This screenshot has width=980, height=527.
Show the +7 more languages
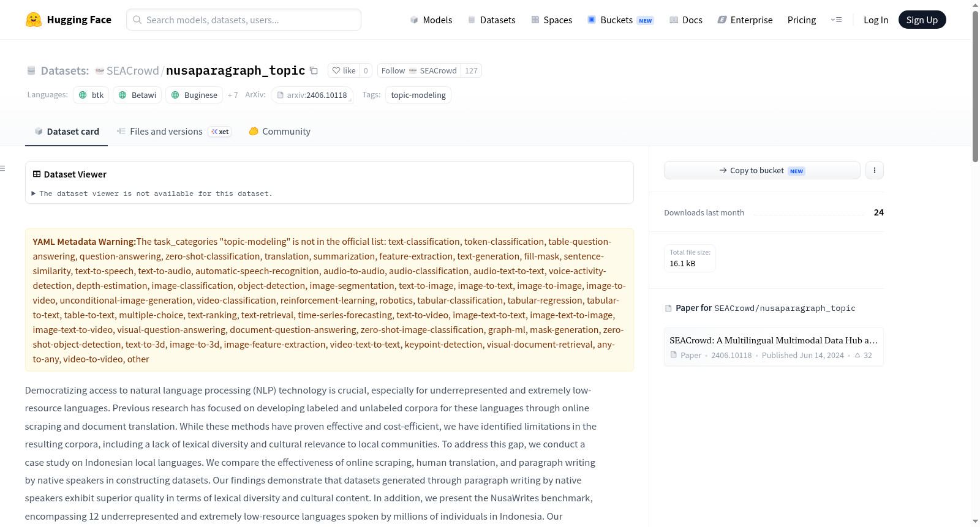(x=233, y=95)
